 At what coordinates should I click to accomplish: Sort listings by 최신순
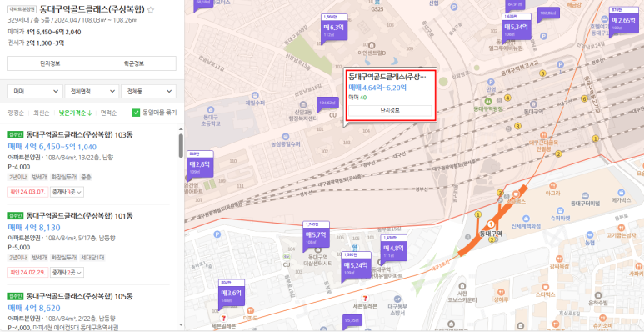click(x=42, y=113)
